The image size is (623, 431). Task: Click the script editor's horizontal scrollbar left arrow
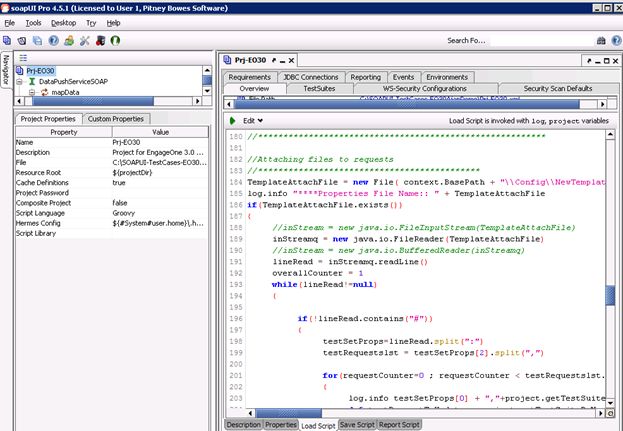[x=250, y=414]
